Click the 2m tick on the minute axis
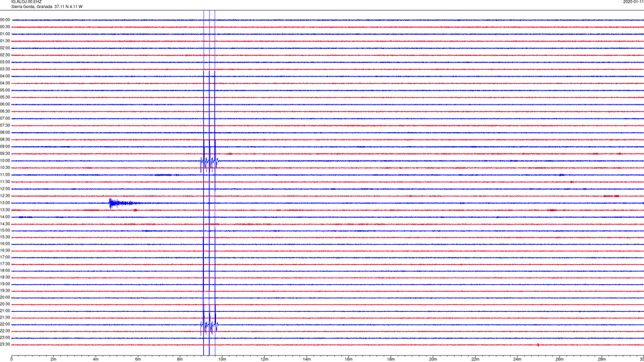Viewport: 644px width, 362px height. [x=54, y=359]
